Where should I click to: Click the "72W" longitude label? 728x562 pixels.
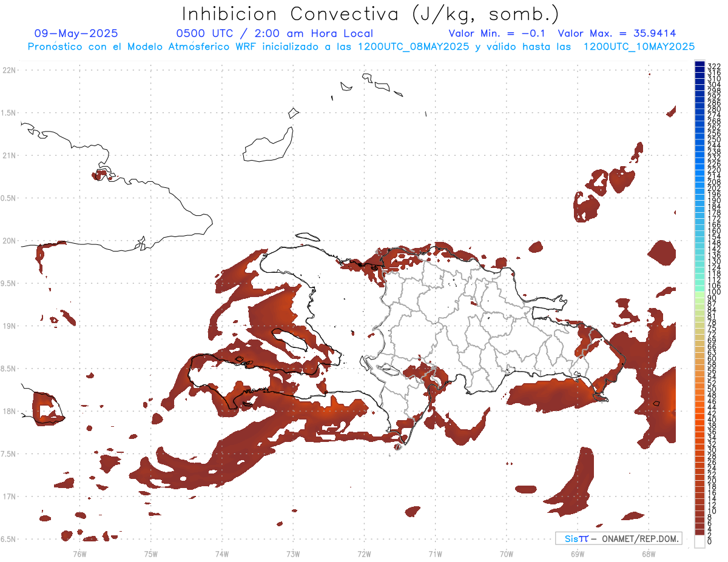click(x=364, y=554)
